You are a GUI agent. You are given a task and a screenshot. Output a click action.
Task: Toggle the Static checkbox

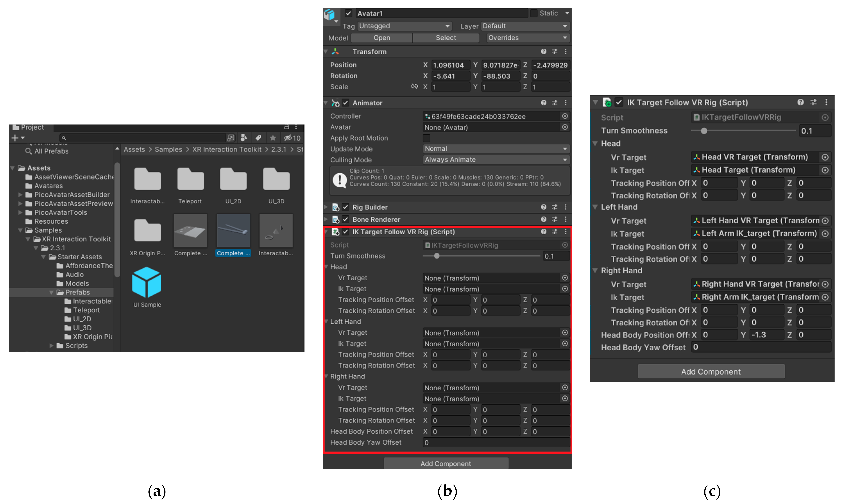click(534, 13)
